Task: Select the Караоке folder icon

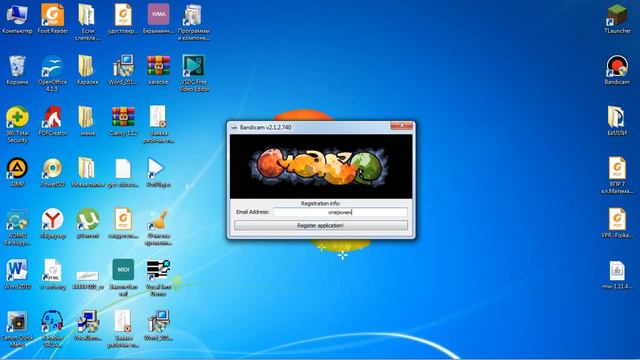Action: tap(87, 70)
